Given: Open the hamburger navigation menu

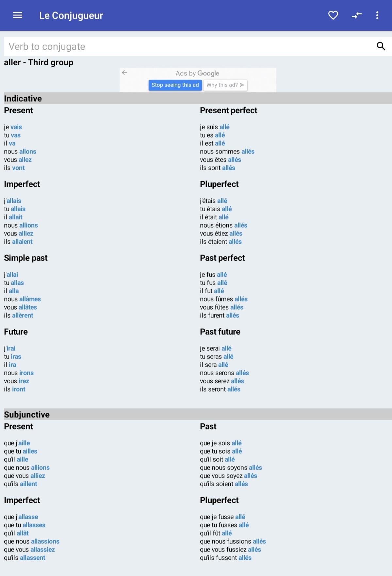Looking at the screenshot, I should (18, 15).
